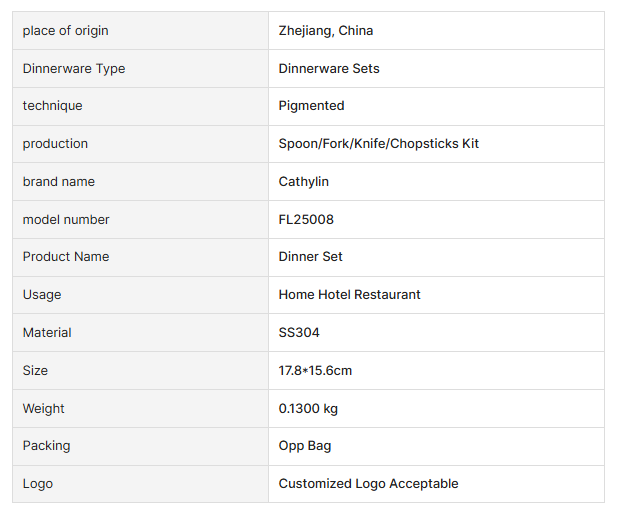Click the 'Logo' row label
Image resolution: width=620 pixels, height=514 pixels.
pyautogui.click(x=38, y=484)
